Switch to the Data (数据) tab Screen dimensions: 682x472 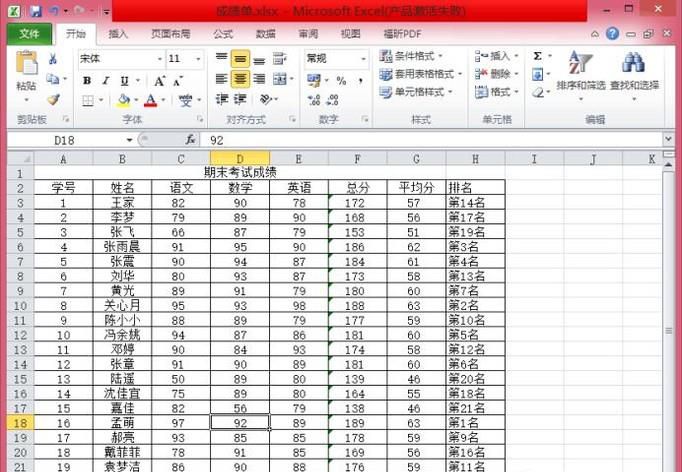tap(265, 34)
